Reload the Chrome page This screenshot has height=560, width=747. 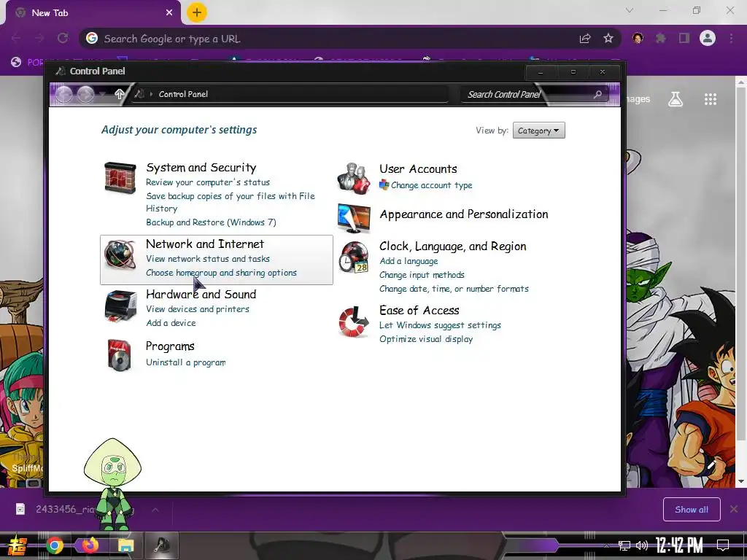pyautogui.click(x=63, y=39)
